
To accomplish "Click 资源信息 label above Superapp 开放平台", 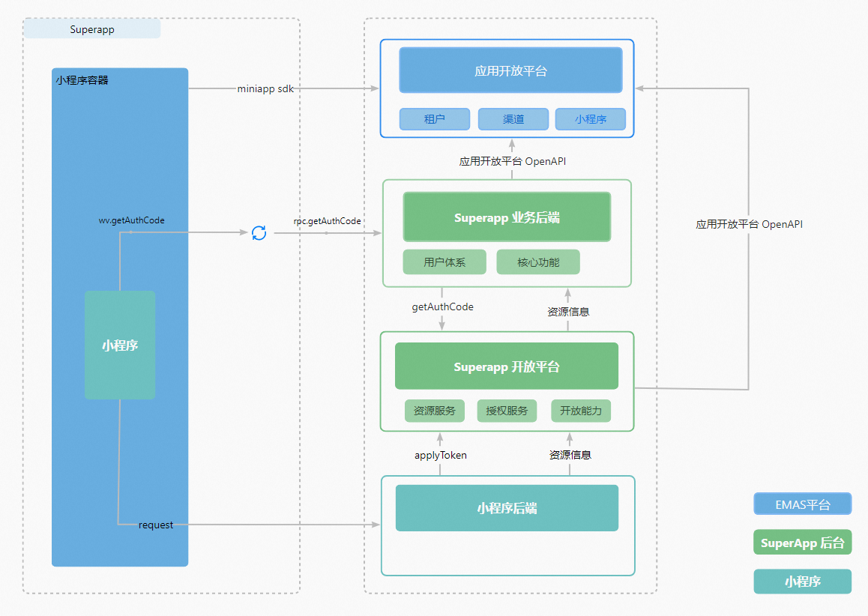I will pyautogui.click(x=568, y=312).
